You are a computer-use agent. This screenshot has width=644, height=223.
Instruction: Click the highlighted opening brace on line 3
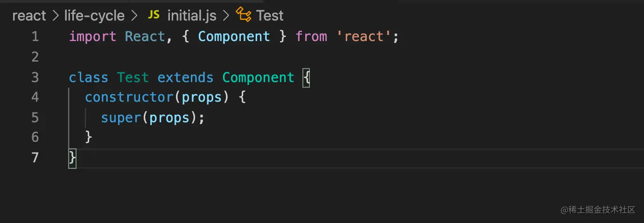point(306,77)
